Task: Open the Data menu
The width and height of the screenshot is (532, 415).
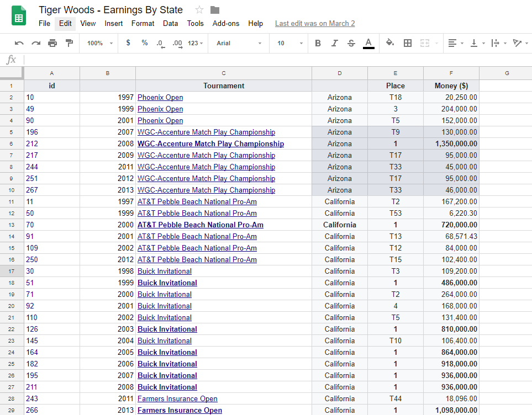Action: click(170, 23)
